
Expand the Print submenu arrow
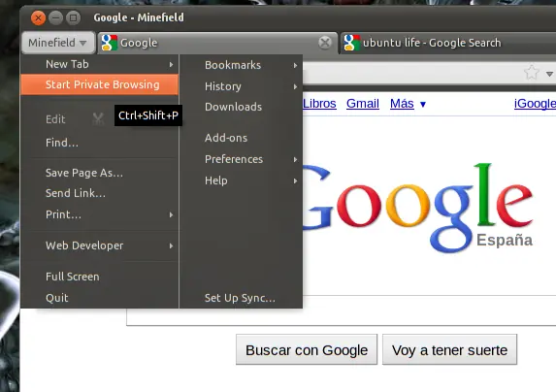(172, 214)
